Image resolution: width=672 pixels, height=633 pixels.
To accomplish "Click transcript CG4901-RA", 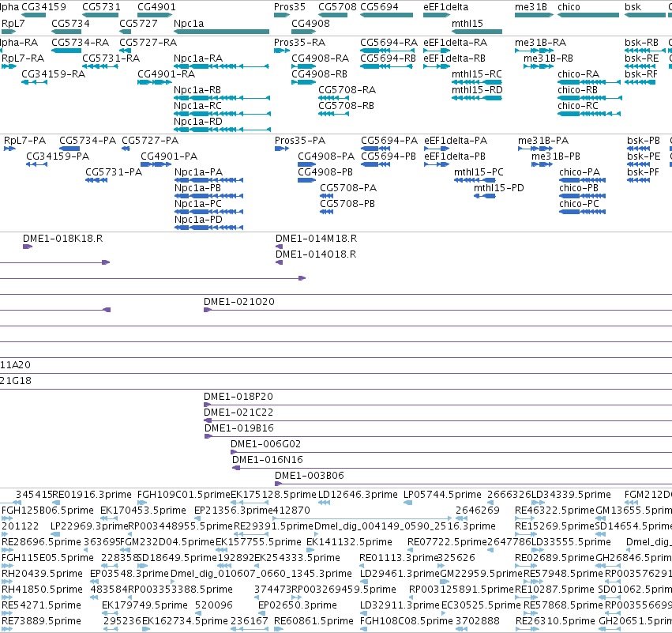I will (155, 82).
